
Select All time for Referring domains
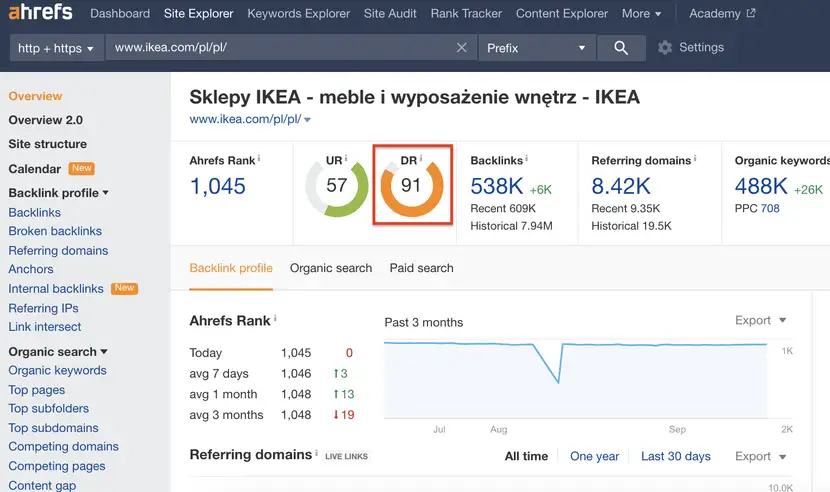coord(526,457)
